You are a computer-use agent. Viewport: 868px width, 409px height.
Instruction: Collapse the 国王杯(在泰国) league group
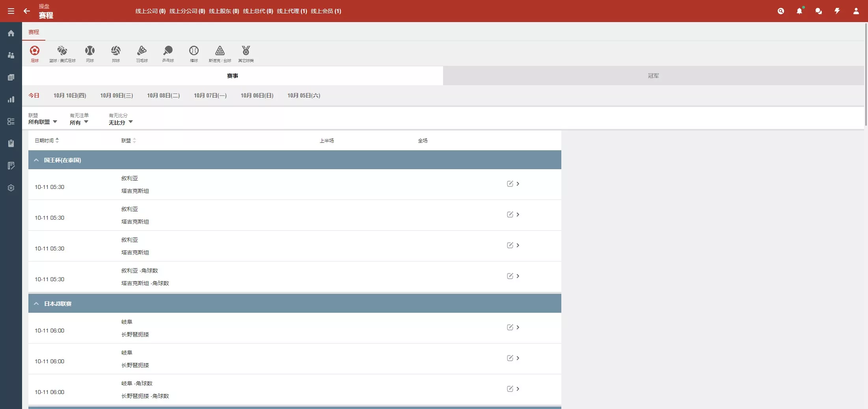(36, 160)
